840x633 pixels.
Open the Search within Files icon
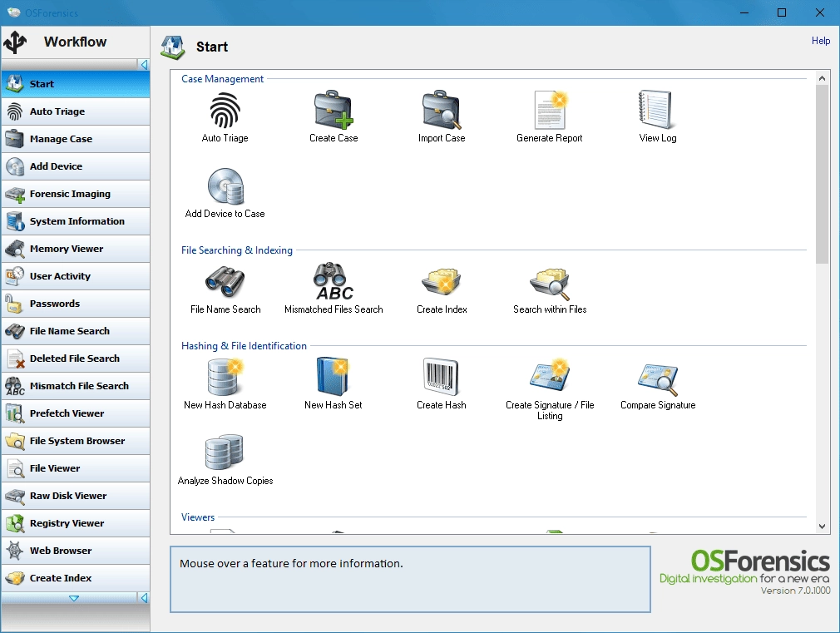(x=550, y=283)
